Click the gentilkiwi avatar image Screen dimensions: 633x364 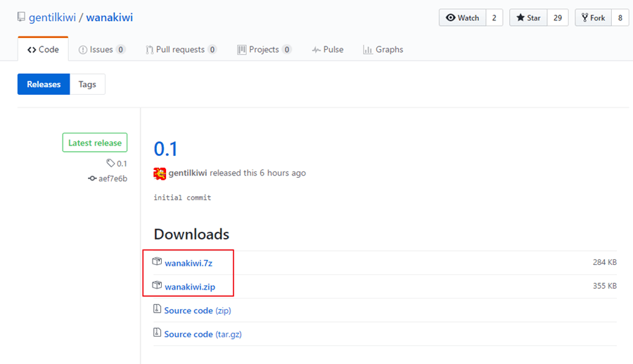click(x=160, y=174)
